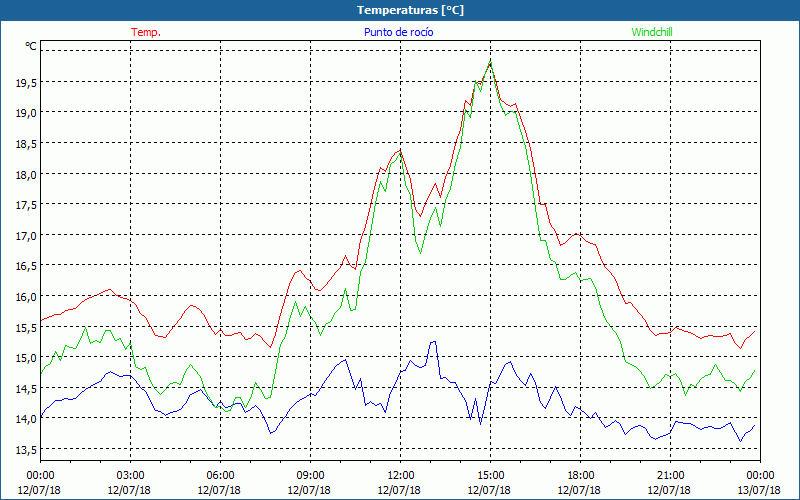Click the 16,0 y-axis value

(x=27, y=298)
